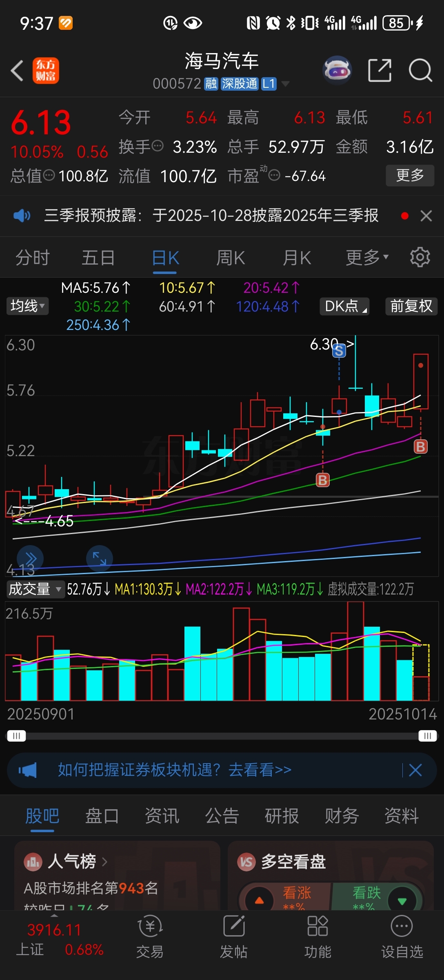Open 功能 grid icon
The width and height of the screenshot is (444, 980).
pos(317,926)
